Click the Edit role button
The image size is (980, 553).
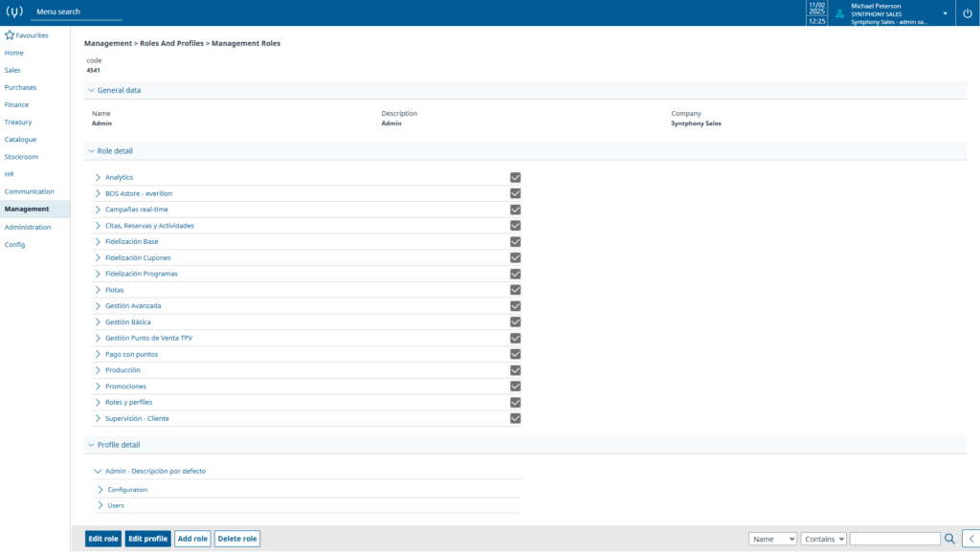click(x=103, y=539)
